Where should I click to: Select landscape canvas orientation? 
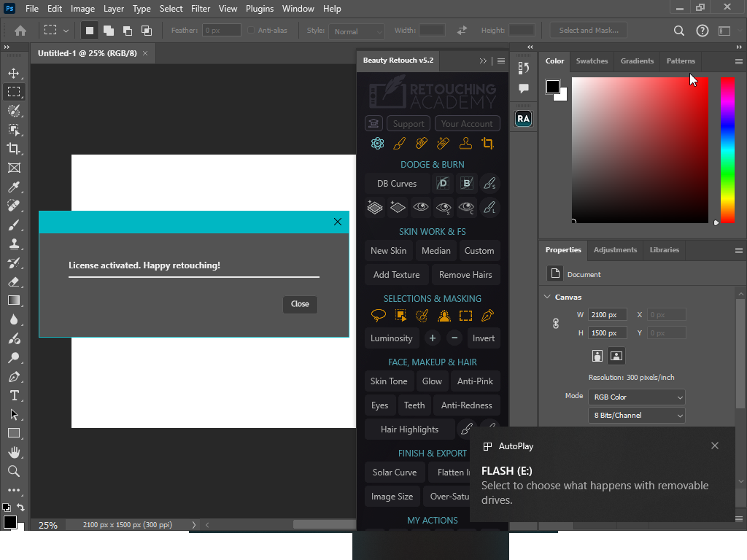coord(616,356)
